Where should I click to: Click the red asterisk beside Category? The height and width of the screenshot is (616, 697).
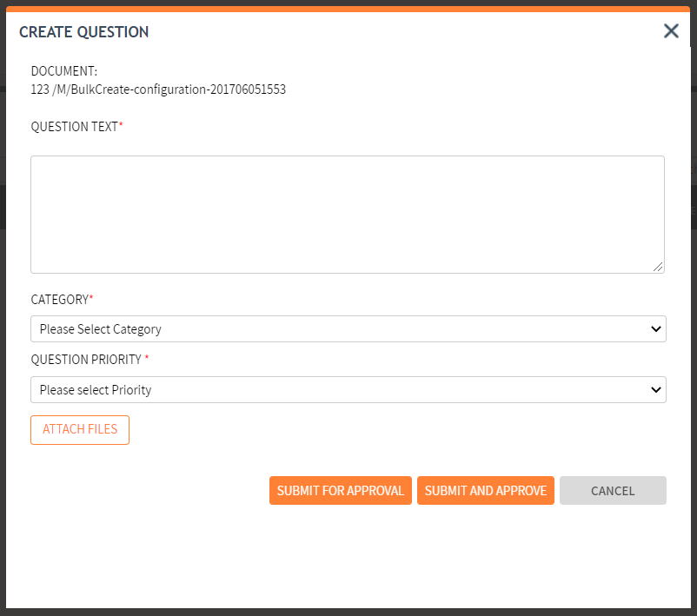91,298
